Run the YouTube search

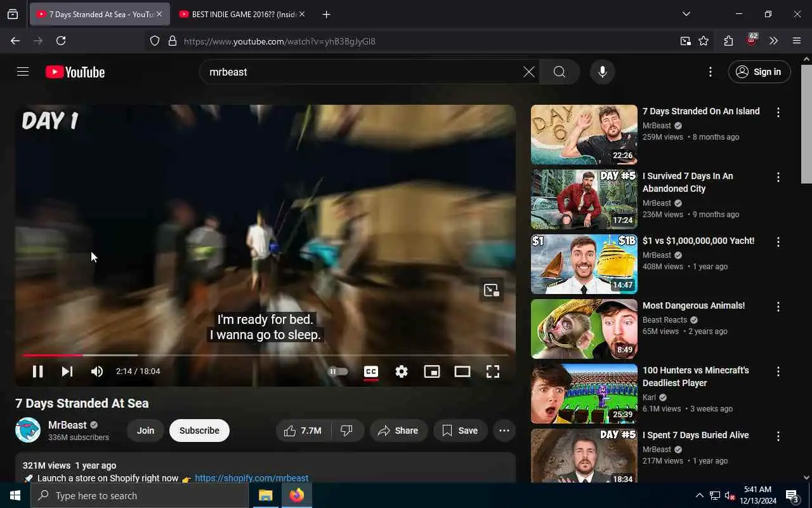pos(560,72)
